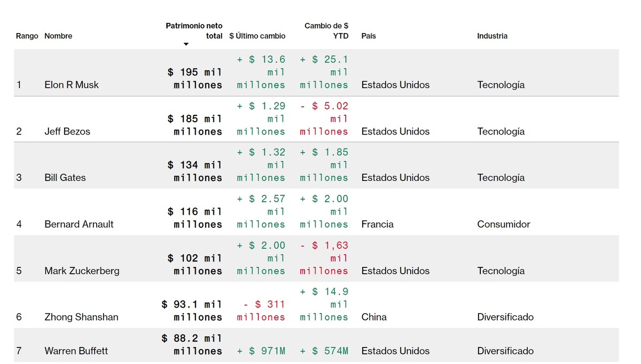
Task: Click China in the Zhong Shanshan row
Action: coord(374,317)
